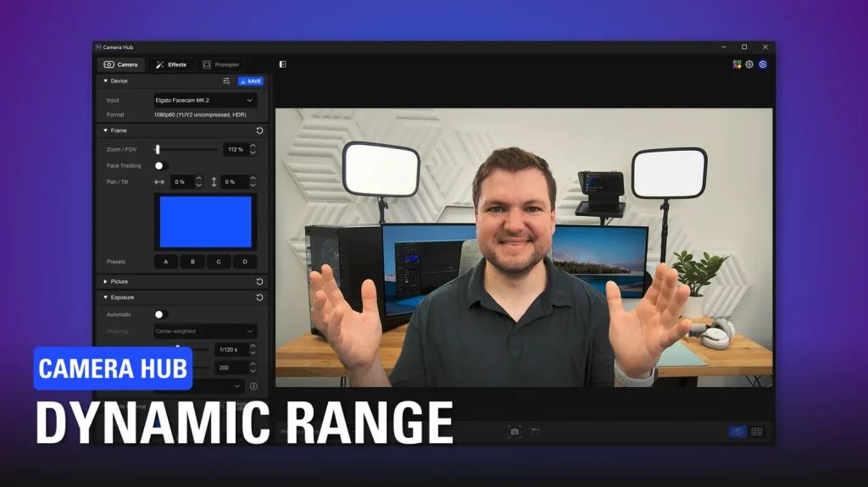Select preset B
The image size is (868, 487).
[192, 262]
